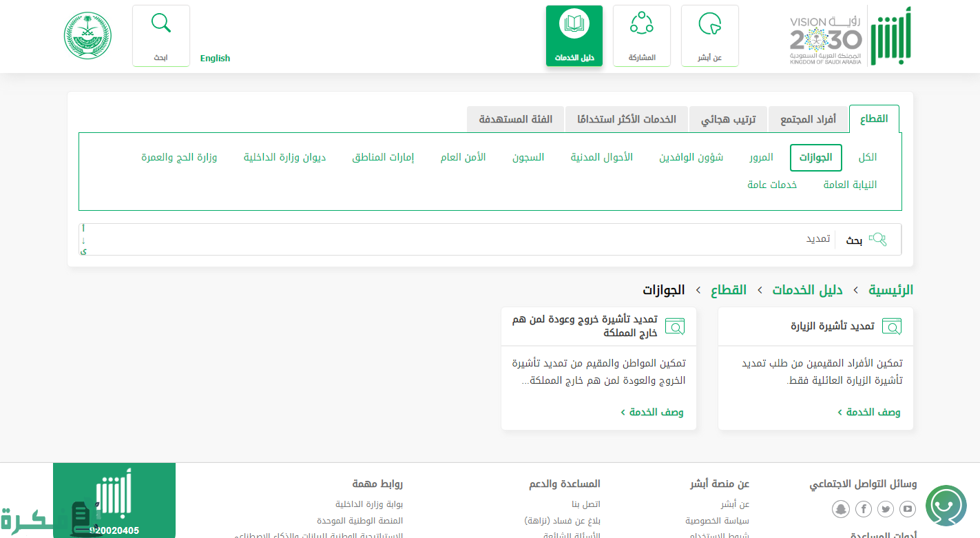Viewport: 980px width, 538px height.
Task: Click the Ministry of Interior emblem
Action: click(87, 36)
